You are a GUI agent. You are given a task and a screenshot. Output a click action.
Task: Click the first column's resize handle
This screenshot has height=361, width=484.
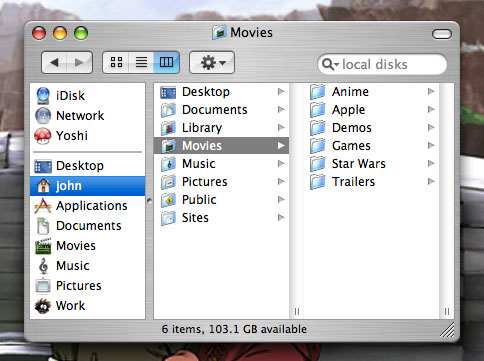(297, 312)
